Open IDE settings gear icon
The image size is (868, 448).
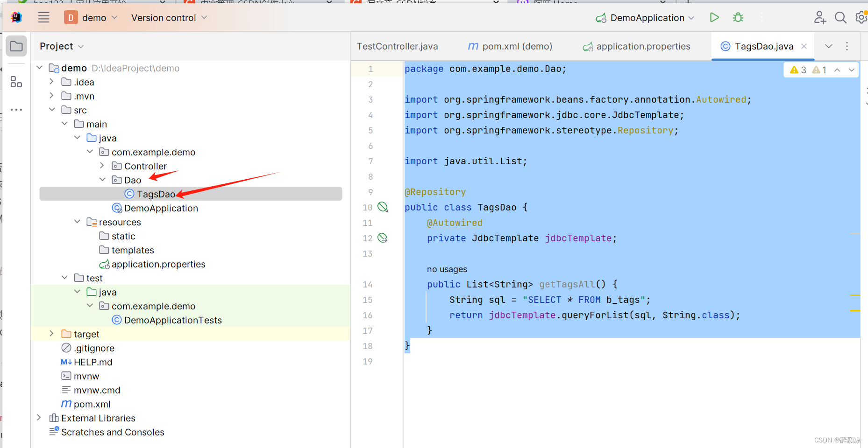coord(861,18)
